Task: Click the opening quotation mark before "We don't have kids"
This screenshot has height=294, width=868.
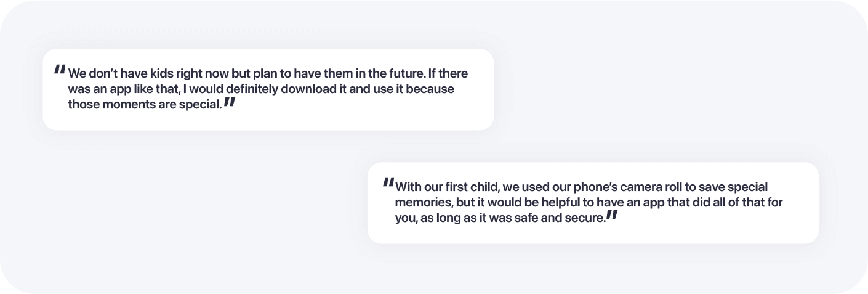Action: pos(60,70)
